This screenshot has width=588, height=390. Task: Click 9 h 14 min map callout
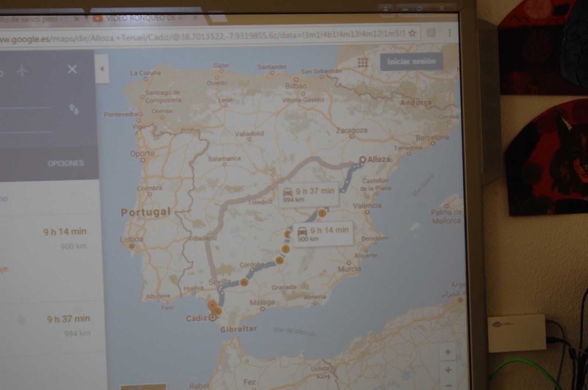[323, 234]
